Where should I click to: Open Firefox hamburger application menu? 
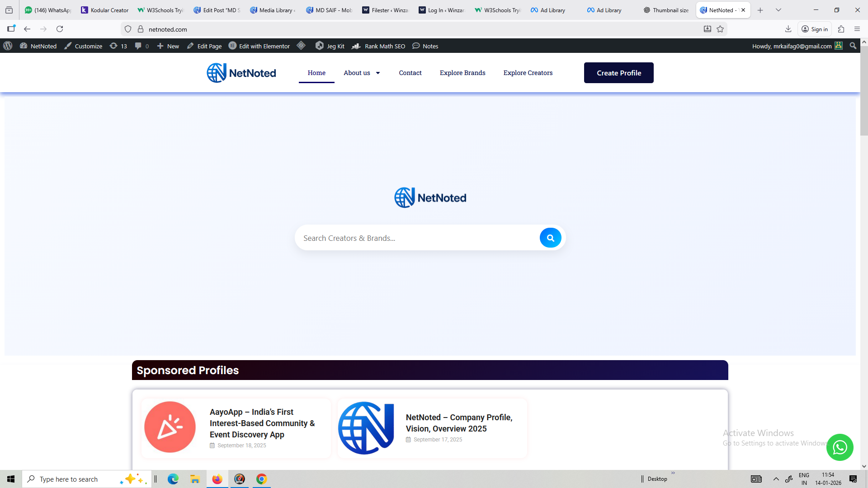857,29
